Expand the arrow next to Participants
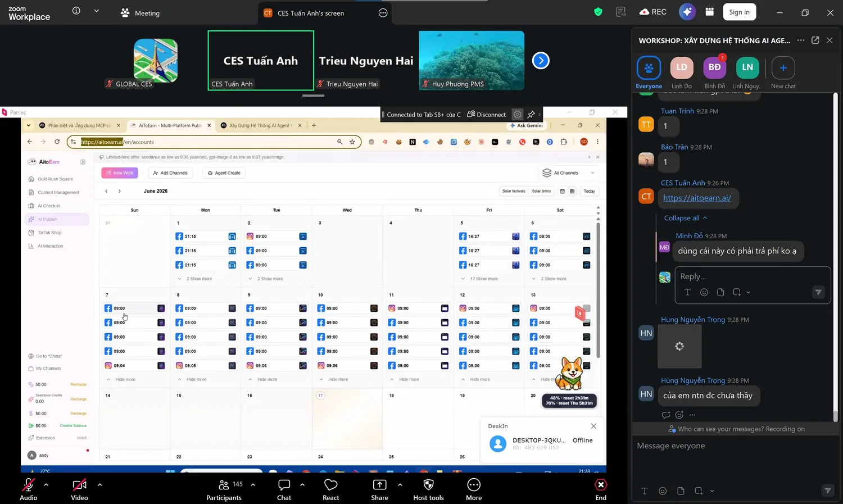 click(x=253, y=484)
